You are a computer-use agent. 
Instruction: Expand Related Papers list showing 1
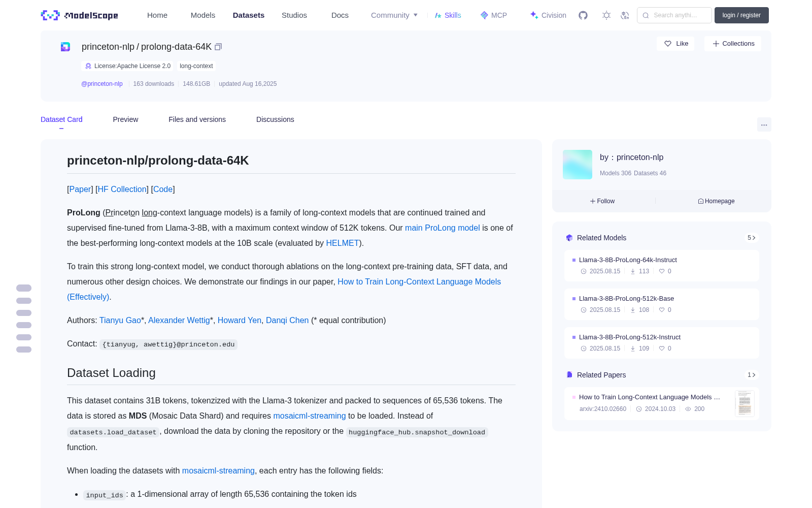751,375
